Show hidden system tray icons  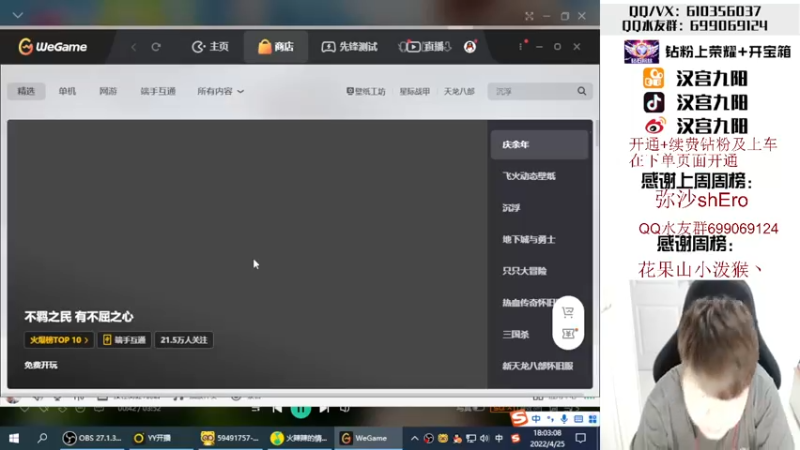click(x=414, y=438)
